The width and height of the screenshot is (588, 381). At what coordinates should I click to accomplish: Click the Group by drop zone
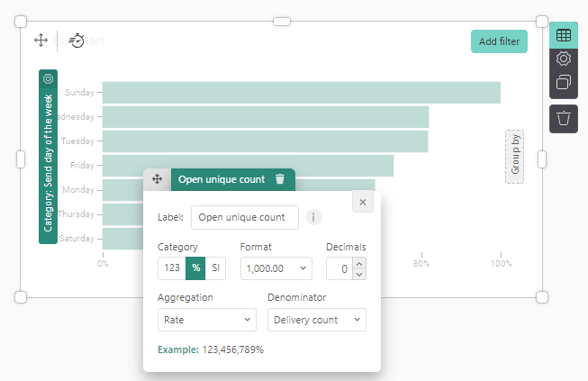pyautogui.click(x=515, y=157)
